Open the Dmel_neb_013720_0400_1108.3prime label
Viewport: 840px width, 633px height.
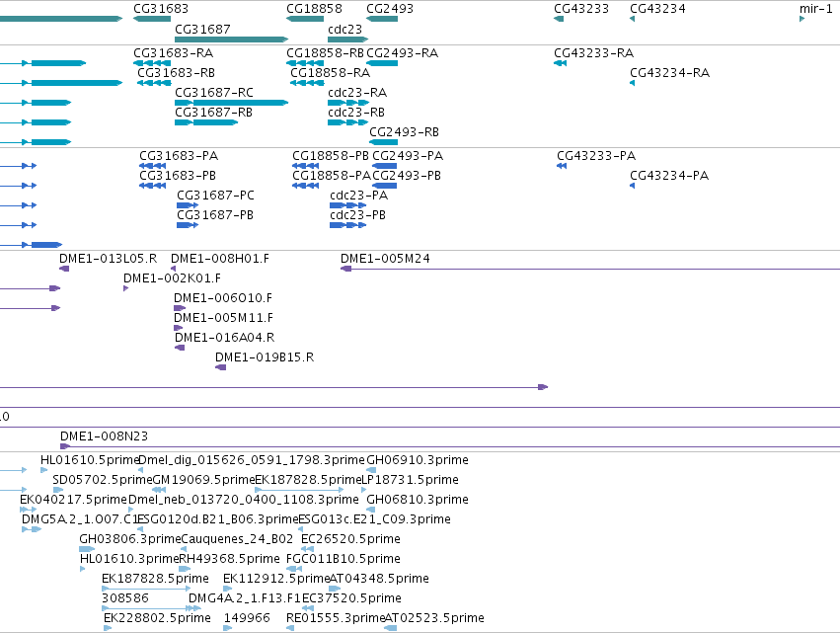click(x=244, y=500)
